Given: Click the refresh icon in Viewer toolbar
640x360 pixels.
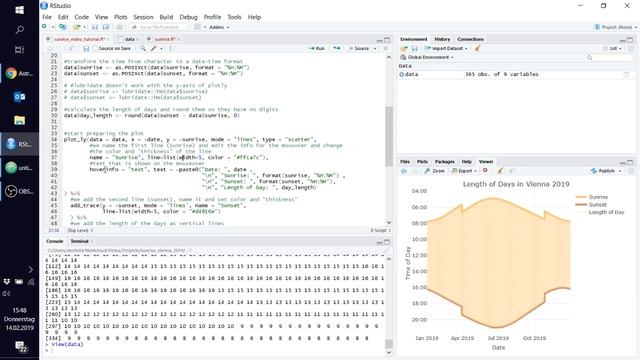Looking at the screenshot, I should (x=631, y=171).
